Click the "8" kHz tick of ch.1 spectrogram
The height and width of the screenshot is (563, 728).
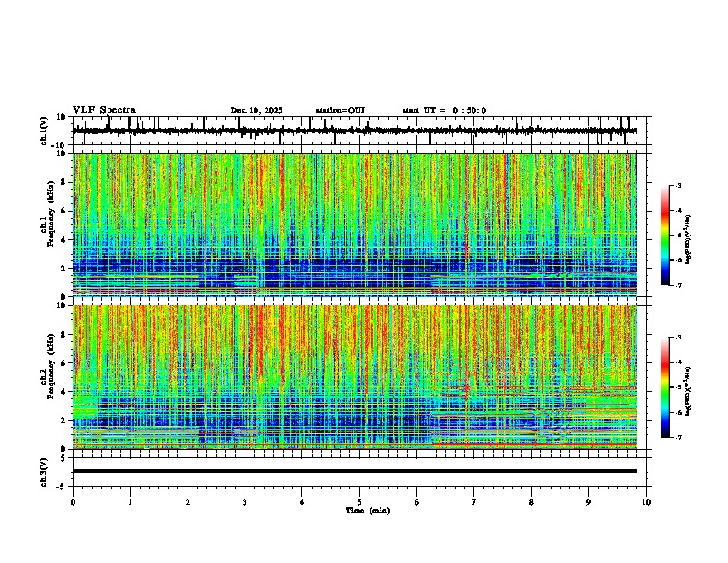[x=64, y=182]
